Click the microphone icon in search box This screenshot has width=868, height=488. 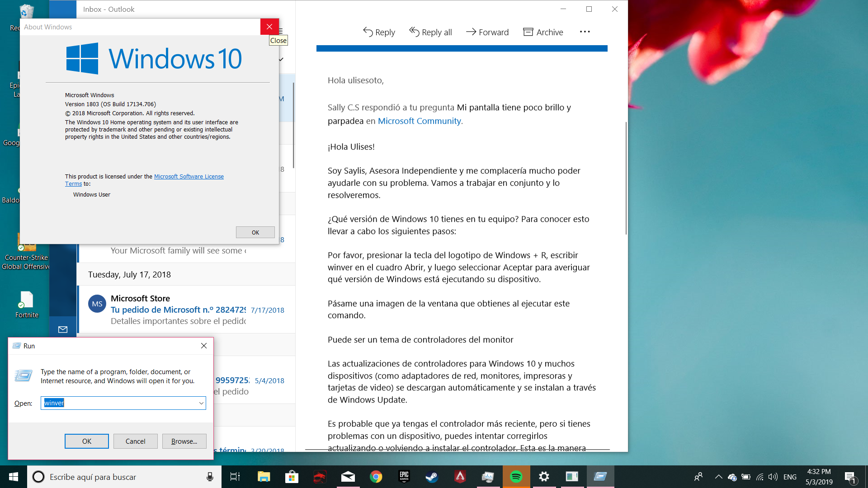(210, 477)
